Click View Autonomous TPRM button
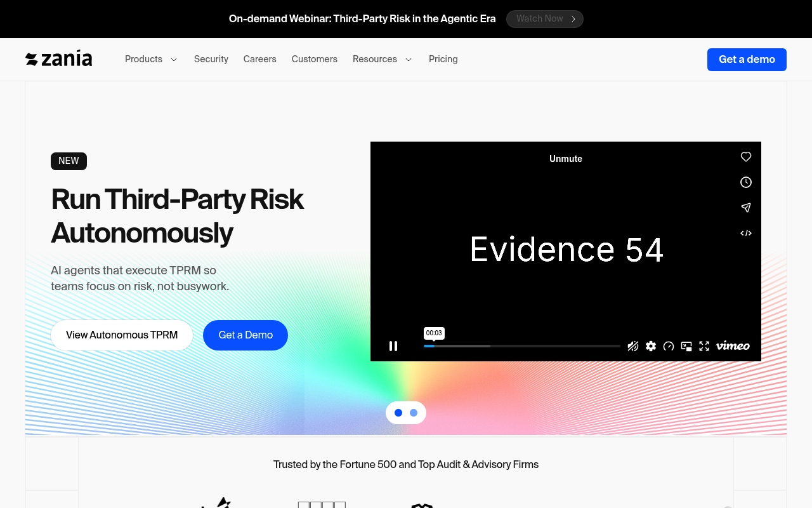This screenshot has width=812, height=508. [x=122, y=335]
